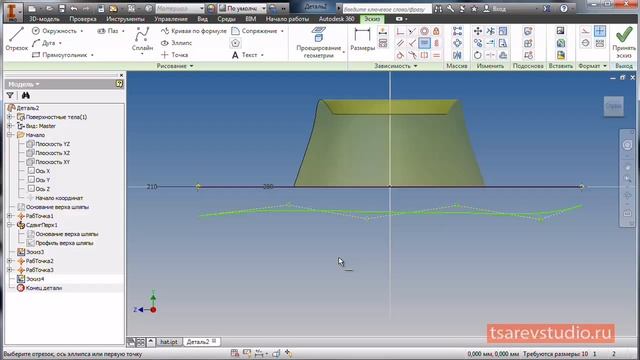Click the undo arrow in quick access toolbar
This screenshot has width=640, height=360.
(74, 8)
